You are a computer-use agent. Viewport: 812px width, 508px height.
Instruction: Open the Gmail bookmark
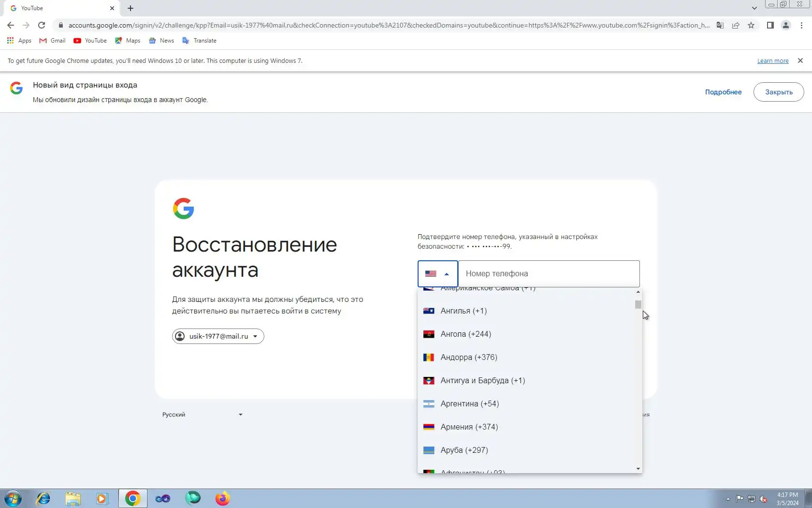52,41
